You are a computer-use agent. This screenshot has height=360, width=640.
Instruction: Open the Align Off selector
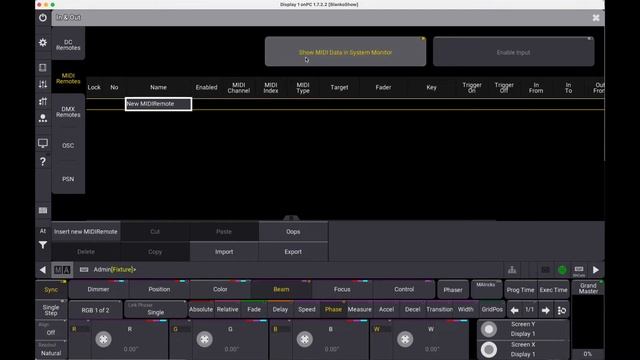(51, 330)
